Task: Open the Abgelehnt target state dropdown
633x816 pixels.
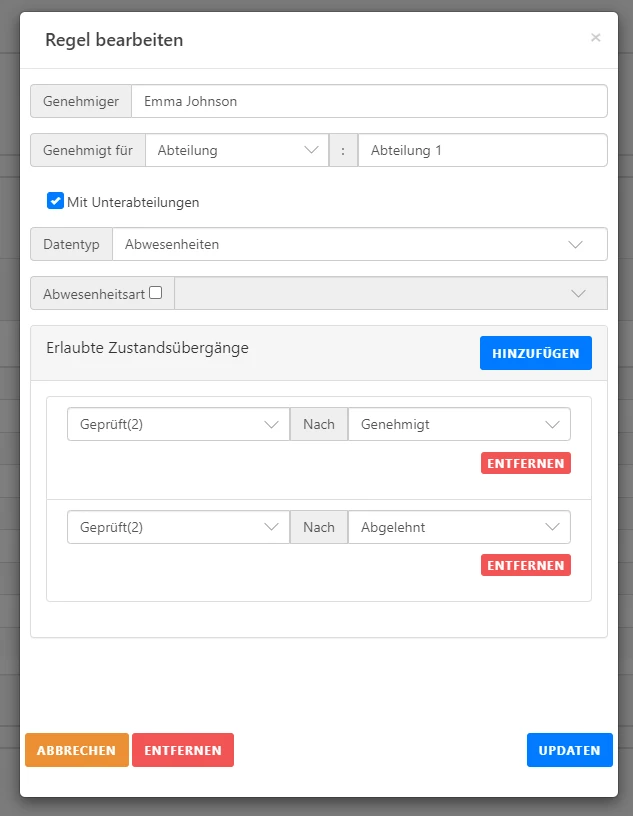Action: pyautogui.click(x=458, y=526)
